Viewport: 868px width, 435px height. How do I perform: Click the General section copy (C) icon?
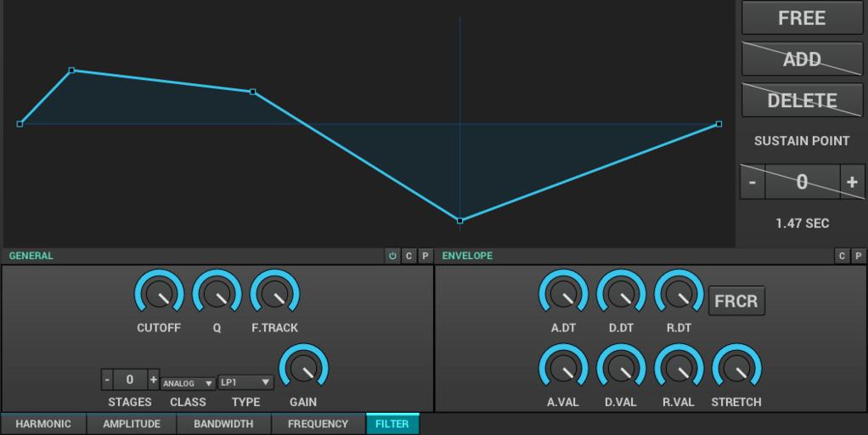409,256
